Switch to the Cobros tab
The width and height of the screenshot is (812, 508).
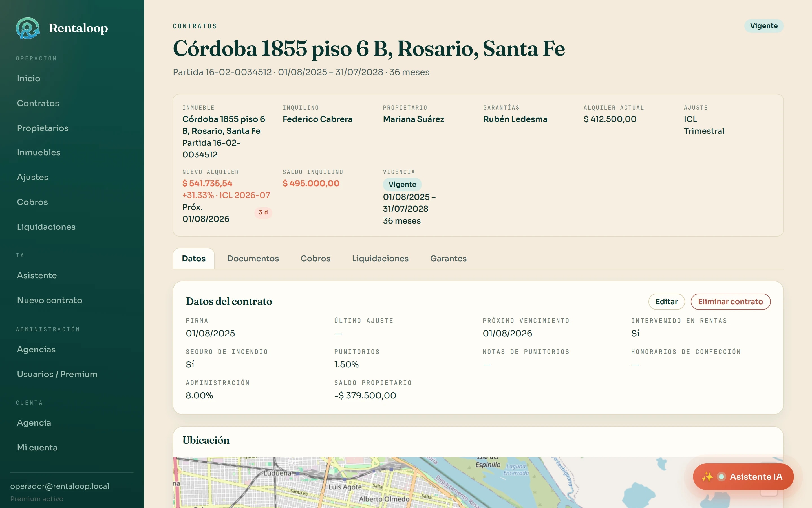click(315, 258)
